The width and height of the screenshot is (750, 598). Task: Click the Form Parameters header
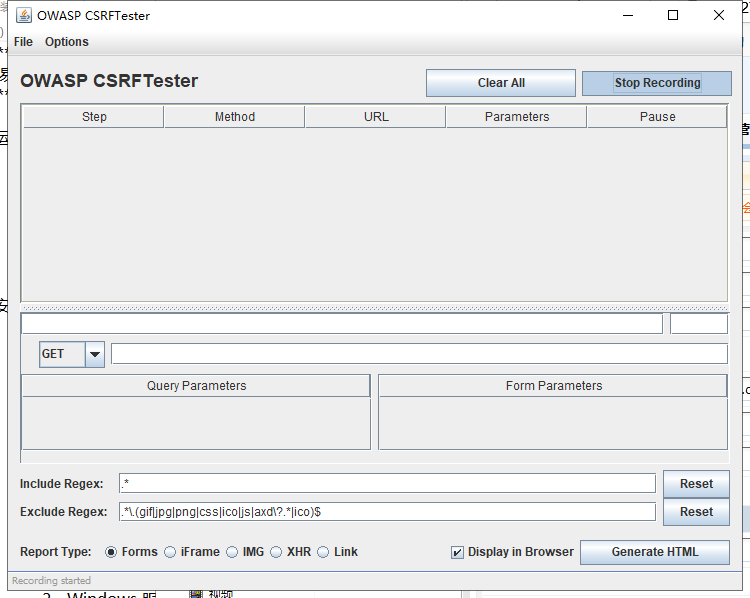point(553,386)
